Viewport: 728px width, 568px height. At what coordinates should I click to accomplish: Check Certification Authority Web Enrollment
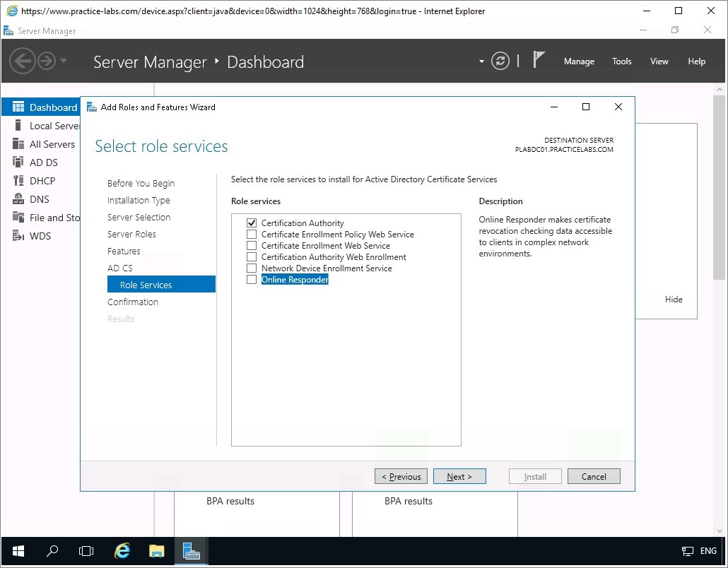tap(251, 256)
